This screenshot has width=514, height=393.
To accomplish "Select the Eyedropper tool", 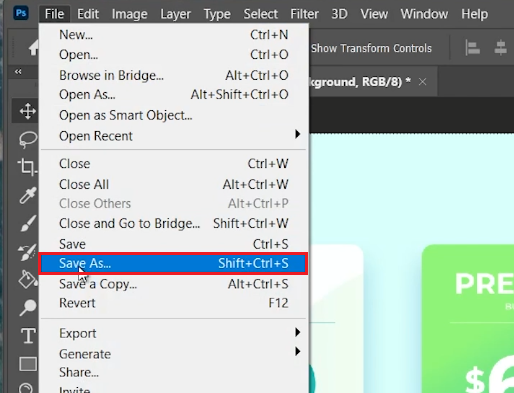I will pos(27,195).
